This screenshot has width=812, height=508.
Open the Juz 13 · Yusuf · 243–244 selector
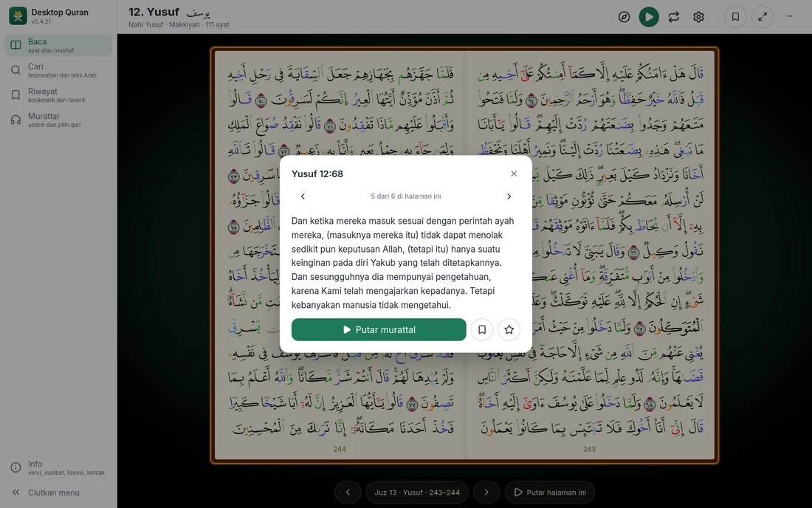(417, 492)
